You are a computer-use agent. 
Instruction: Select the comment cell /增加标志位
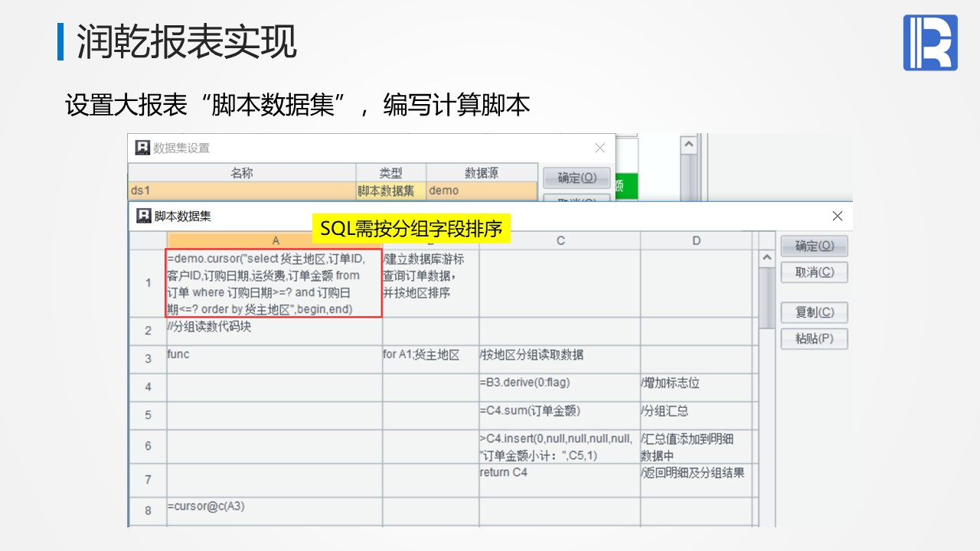point(697,387)
